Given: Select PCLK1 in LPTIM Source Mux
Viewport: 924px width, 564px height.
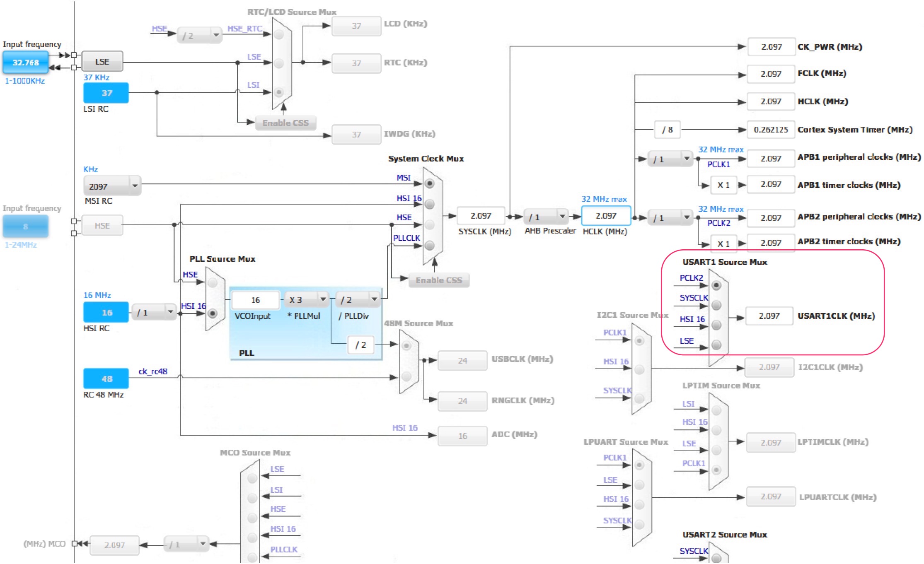Looking at the screenshot, I should point(716,470).
